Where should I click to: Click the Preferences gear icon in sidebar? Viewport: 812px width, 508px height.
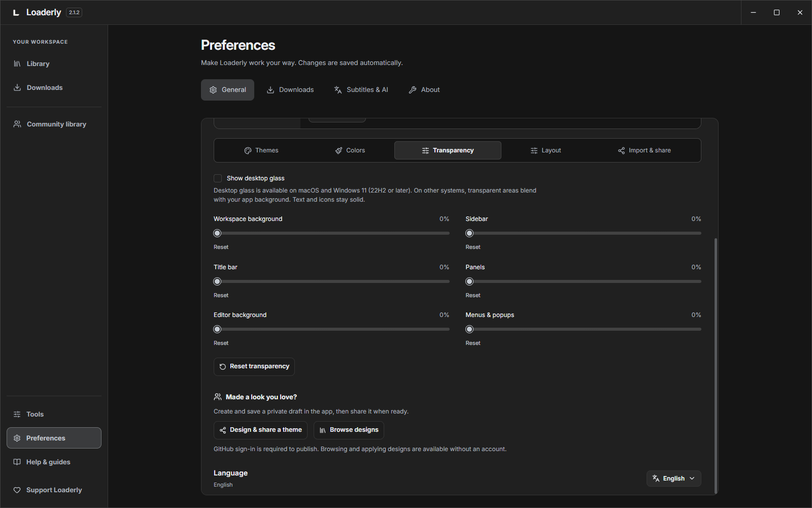click(17, 438)
